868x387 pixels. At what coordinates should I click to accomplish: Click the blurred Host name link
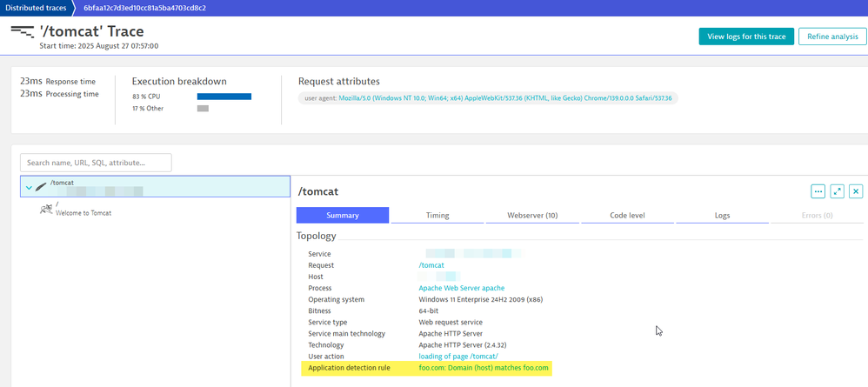(x=439, y=277)
